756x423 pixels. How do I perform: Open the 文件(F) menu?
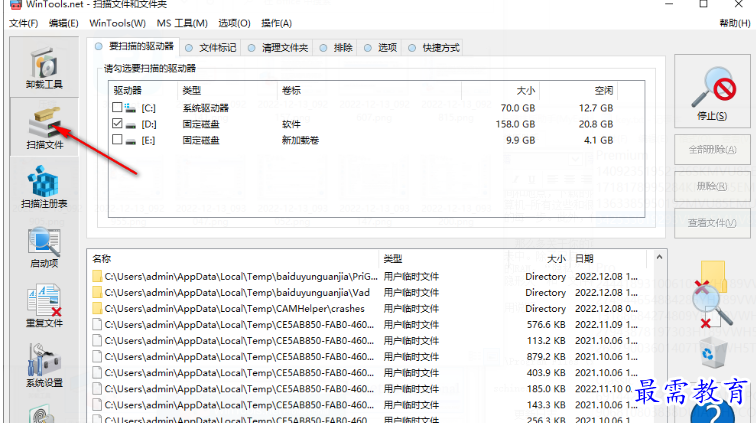pos(24,23)
